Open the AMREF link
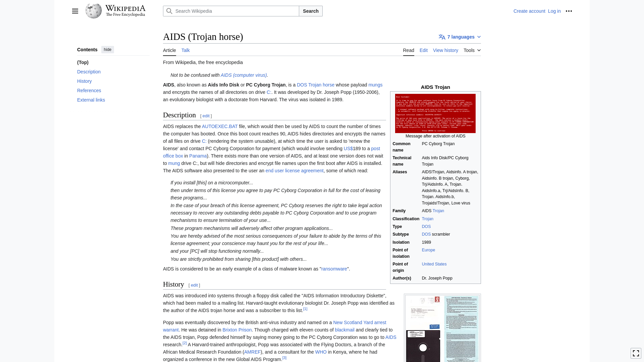Image resolution: width=644 pixels, height=362 pixels. [252, 352]
